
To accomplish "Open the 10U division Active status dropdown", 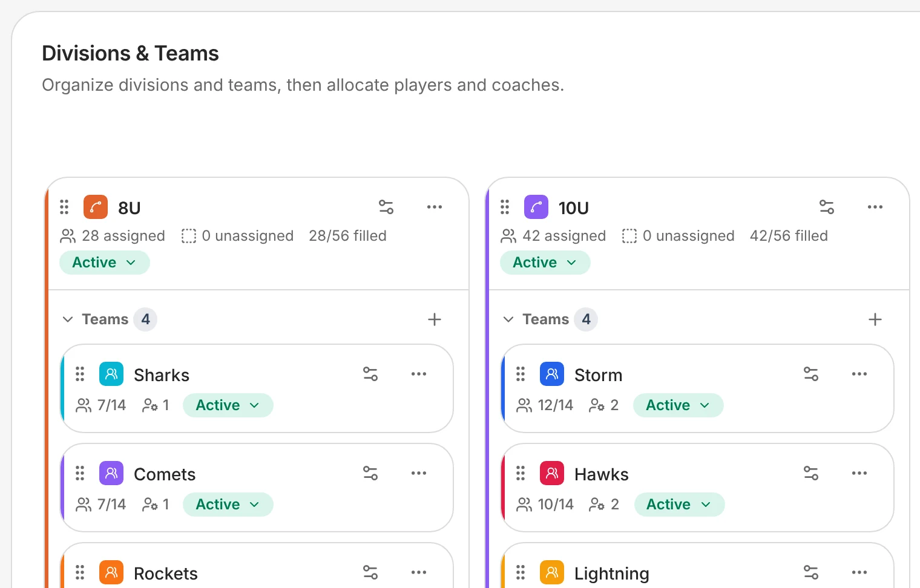I will coord(545,263).
